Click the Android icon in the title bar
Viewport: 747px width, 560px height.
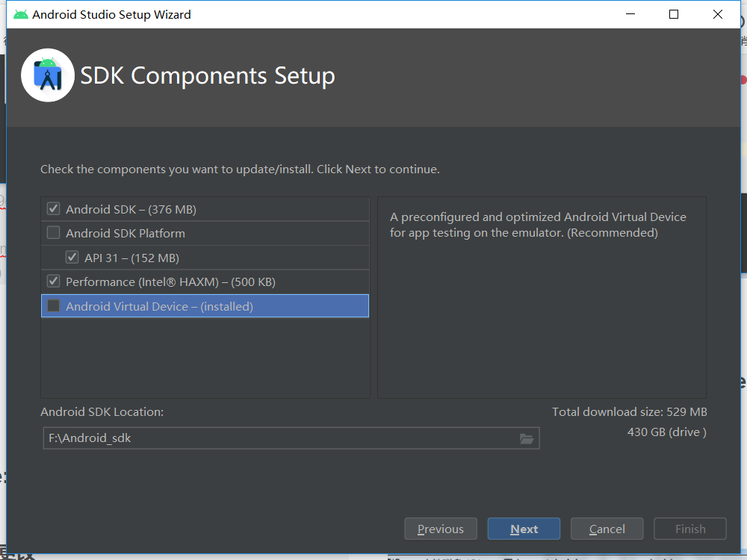21,14
